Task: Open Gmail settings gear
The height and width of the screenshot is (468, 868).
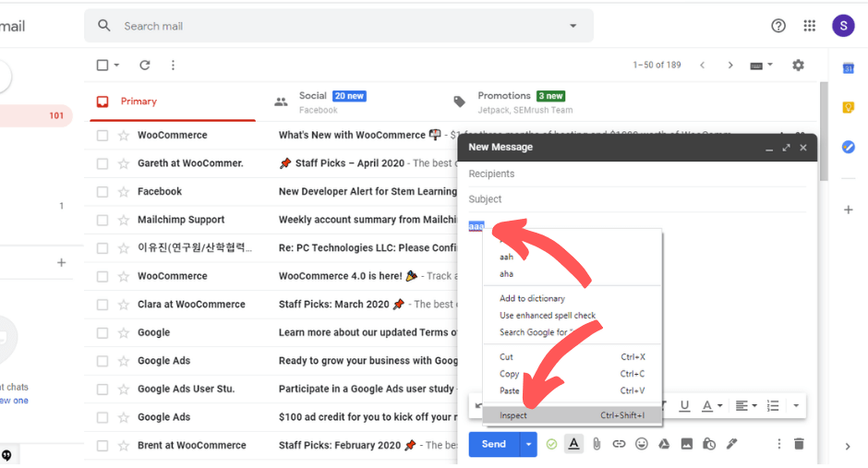Action: (x=798, y=65)
